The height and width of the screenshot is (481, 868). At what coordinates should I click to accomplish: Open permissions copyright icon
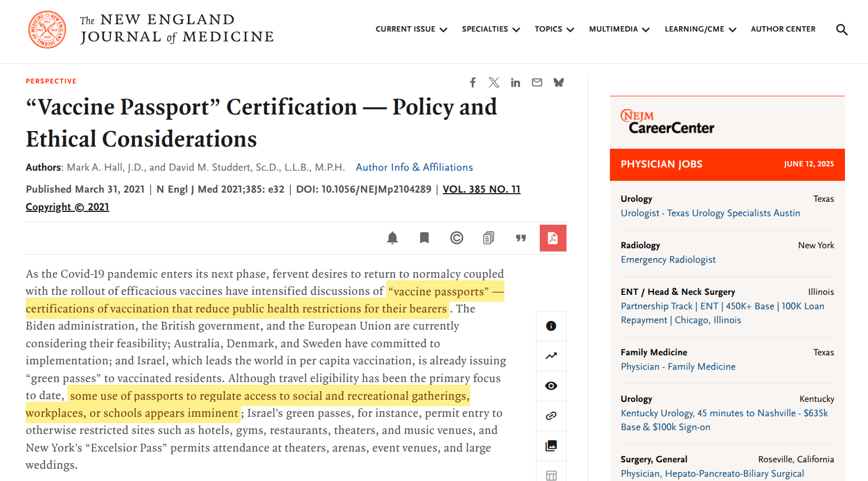[456, 238]
